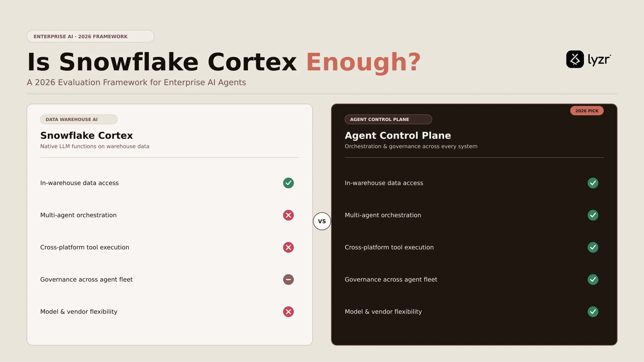Click the '2026 Evaluation Framework' subtitle
The height and width of the screenshot is (362, 644).
(137, 82)
